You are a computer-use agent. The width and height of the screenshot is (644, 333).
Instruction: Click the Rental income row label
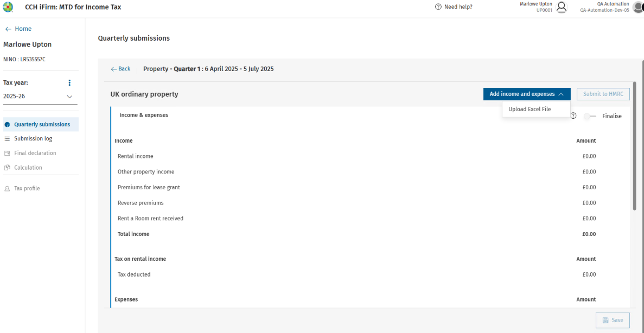[136, 156]
